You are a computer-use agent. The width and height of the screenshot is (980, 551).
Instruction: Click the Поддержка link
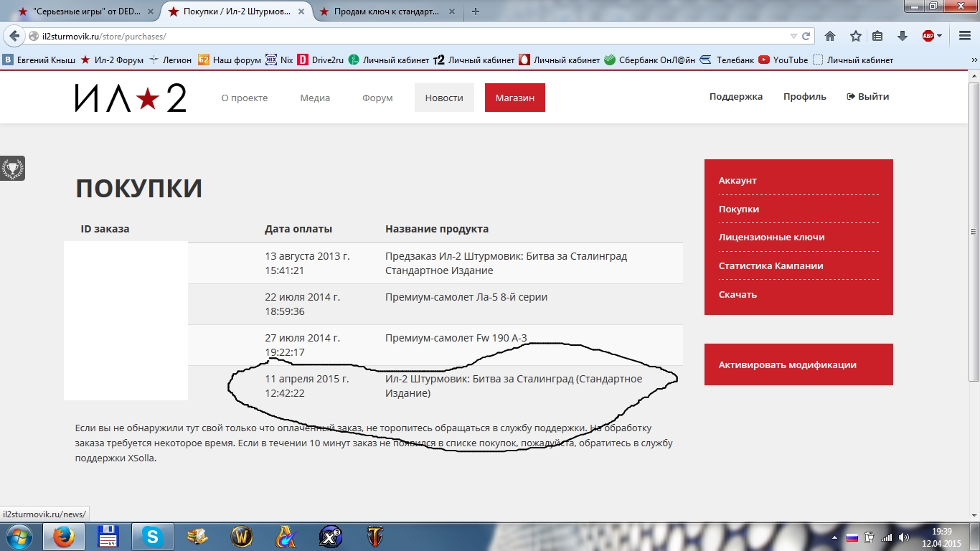coord(736,97)
